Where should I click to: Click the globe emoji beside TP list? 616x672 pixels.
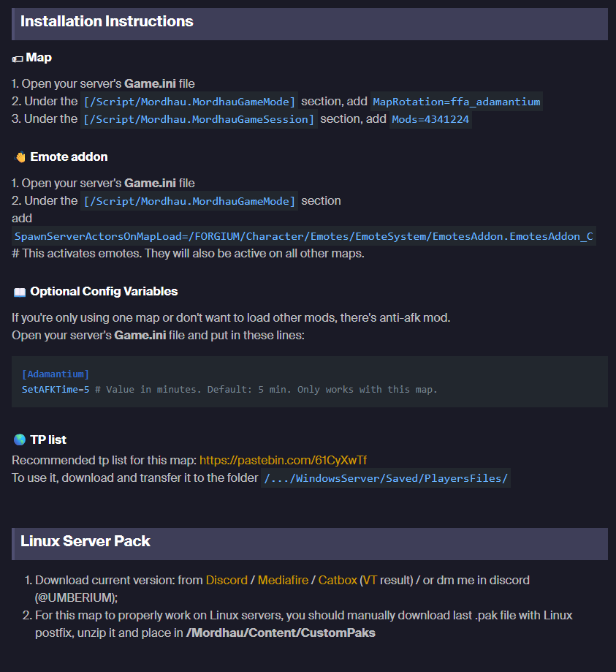point(20,440)
